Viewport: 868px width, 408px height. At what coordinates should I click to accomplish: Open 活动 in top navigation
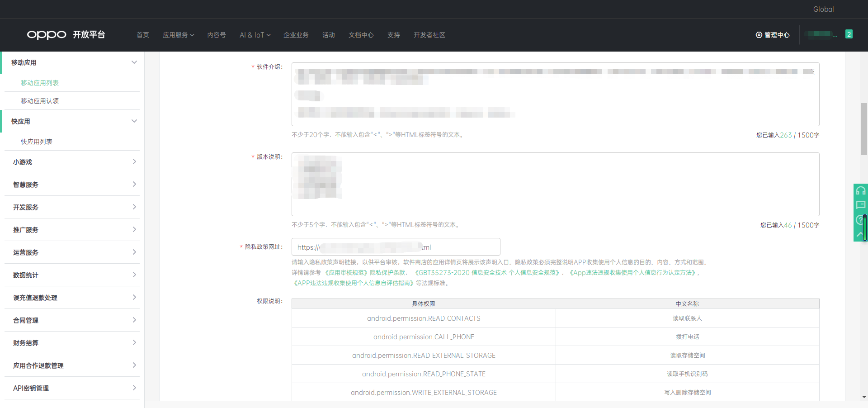coord(329,35)
